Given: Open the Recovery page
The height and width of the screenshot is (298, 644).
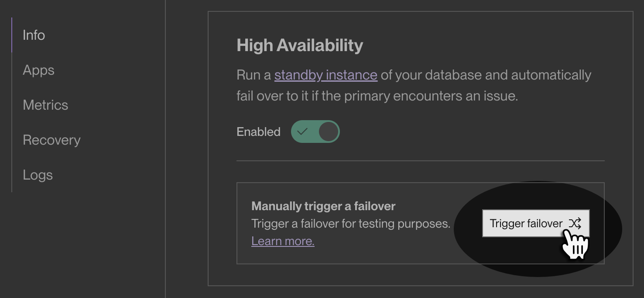Looking at the screenshot, I should [51, 140].
